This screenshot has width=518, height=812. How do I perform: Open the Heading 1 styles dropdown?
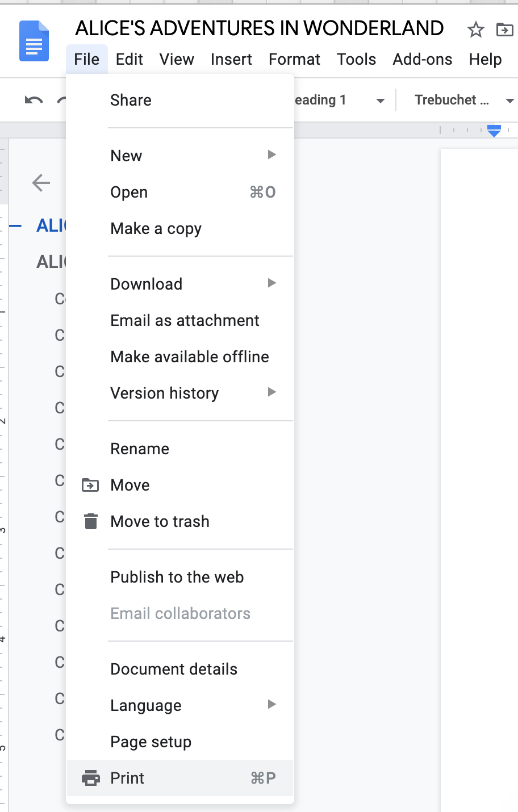coord(379,100)
